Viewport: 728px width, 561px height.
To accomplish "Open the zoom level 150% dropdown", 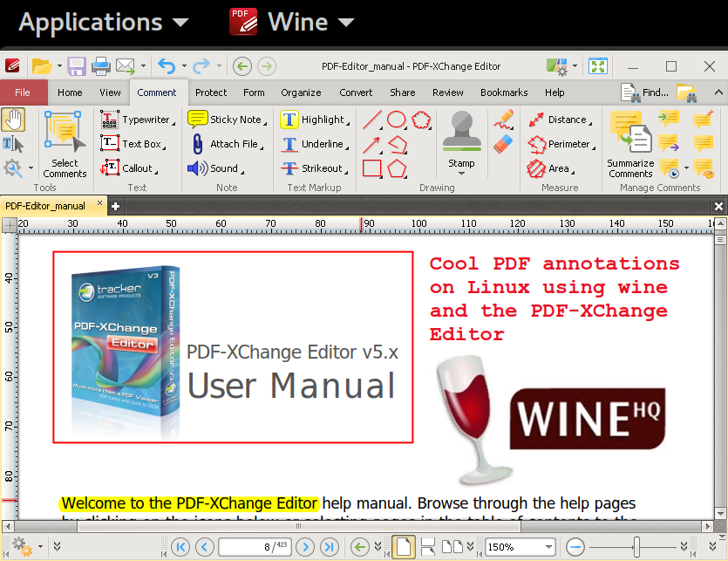I will coord(548,546).
